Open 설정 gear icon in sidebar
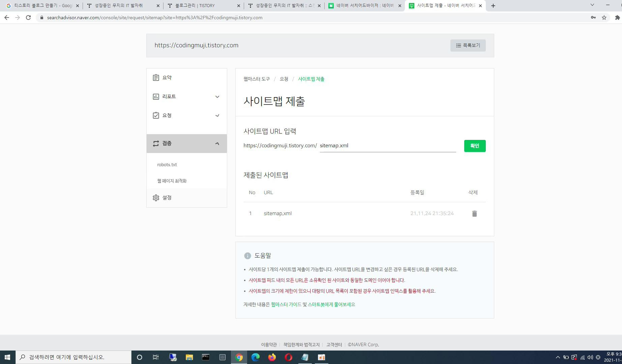Image resolution: width=622 pixels, height=364 pixels. pyautogui.click(x=156, y=198)
